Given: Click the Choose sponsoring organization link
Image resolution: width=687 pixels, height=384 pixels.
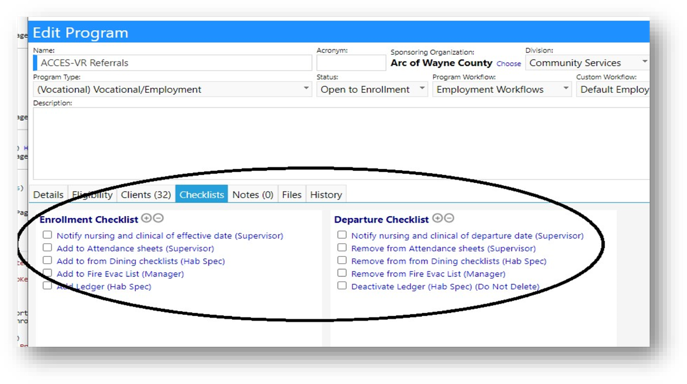Looking at the screenshot, I should [509, 64].
